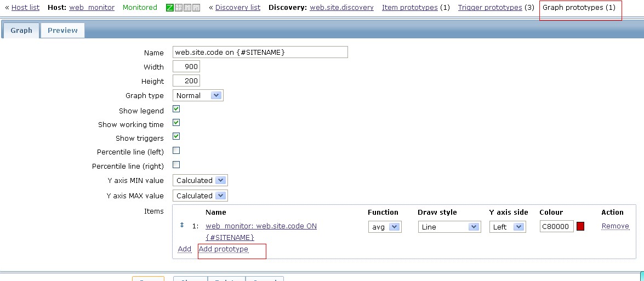
Task: Open the Graph type dropdown
Action: [198, 95]
